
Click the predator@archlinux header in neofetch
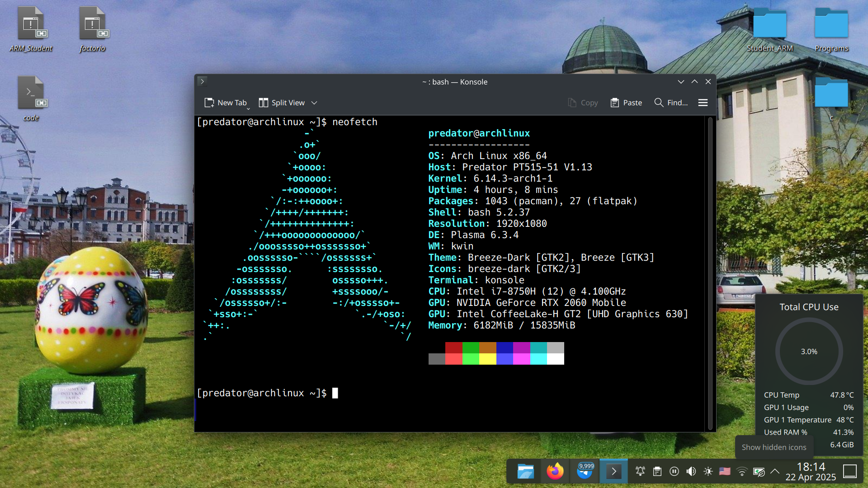click(x=479, y=133)
